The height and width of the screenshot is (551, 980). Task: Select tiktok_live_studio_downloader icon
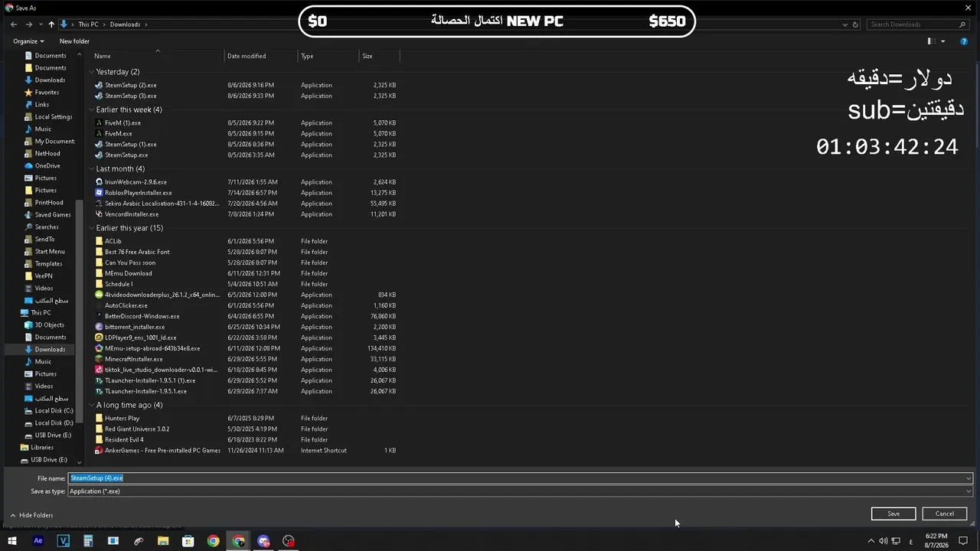(99, 370)
